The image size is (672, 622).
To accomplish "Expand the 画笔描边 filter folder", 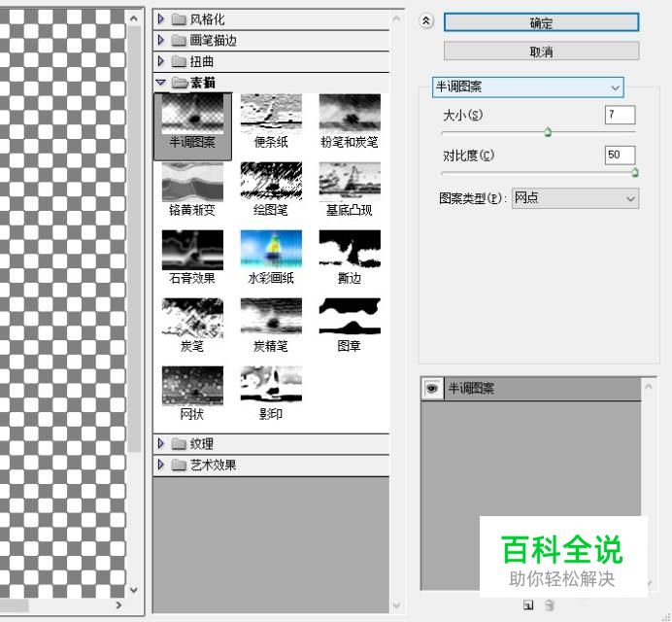I will click(x=161, y=40).
